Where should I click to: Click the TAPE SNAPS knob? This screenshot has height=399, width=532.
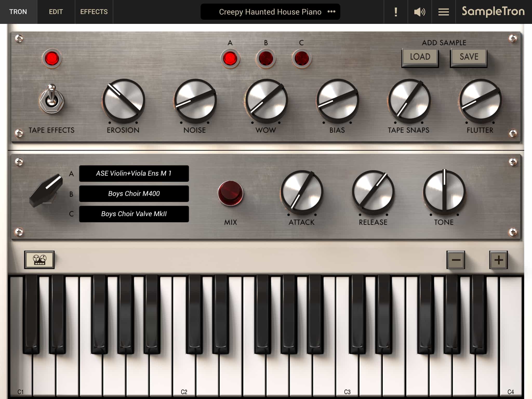pyautogui.click(x=409, y=101)
